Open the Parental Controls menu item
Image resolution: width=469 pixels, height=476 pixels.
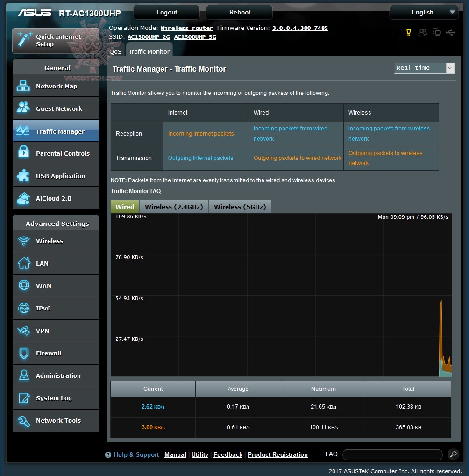tap(56, 153)
